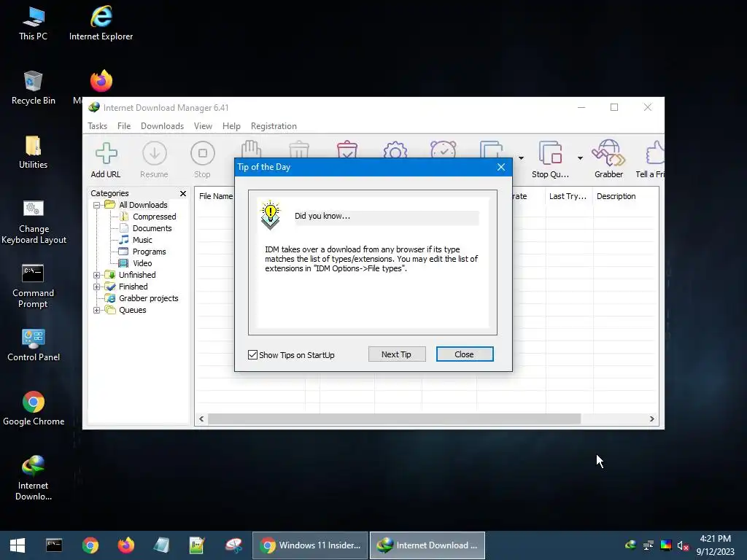Viewport: 747px width, 560px height.
Task: Open the Registration menu
Action: 274,126
